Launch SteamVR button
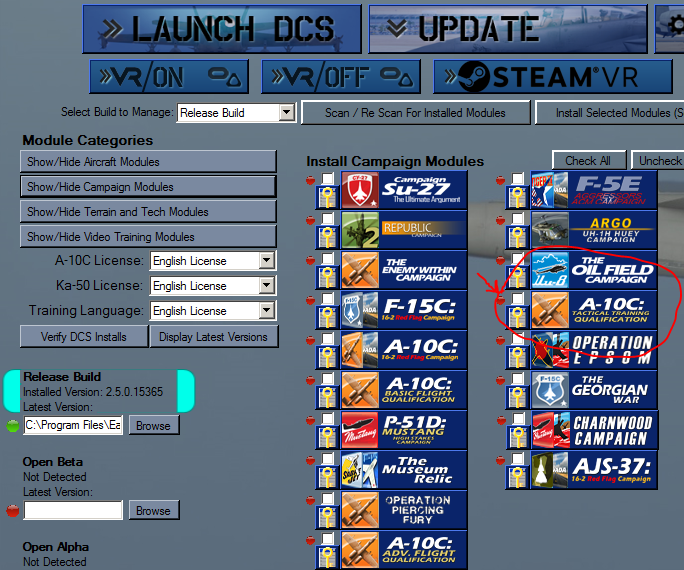 coord(553,77)
